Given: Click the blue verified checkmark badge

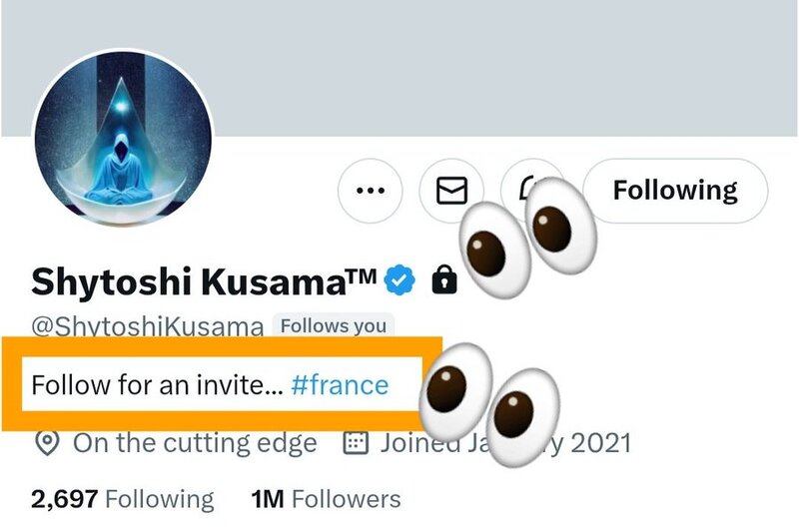Looking at the screenshot, I should click(401, 282).
